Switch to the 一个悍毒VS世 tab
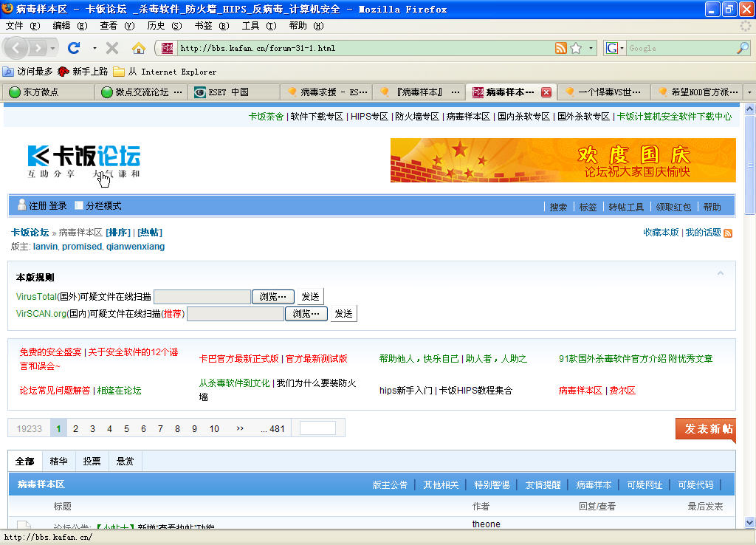The width and height of the screenshot is (756, 545). click(604, 92)
